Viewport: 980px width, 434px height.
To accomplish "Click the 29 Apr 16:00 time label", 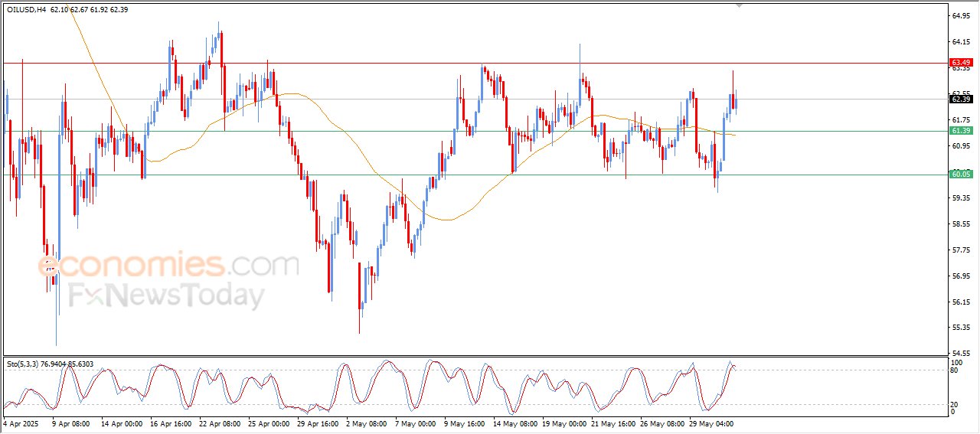I will (x=318, y=423).
